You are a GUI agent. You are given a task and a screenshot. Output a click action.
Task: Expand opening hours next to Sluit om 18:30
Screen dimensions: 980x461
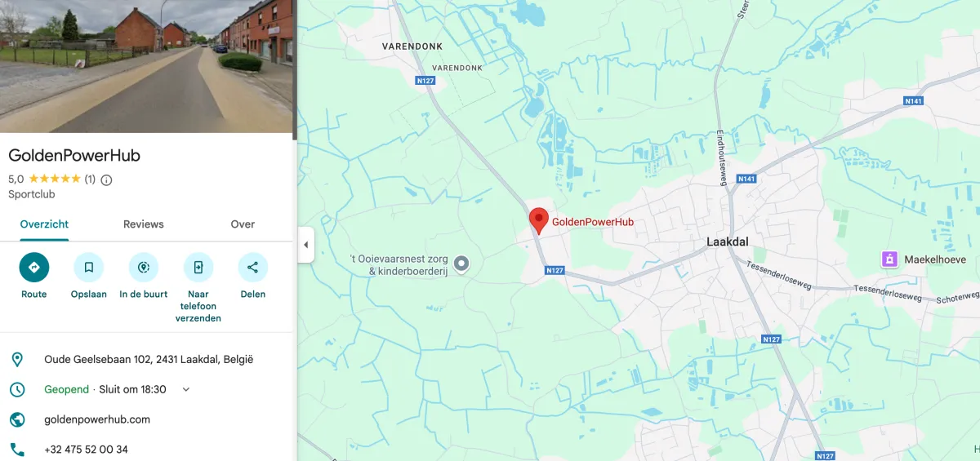coord(186,389)
